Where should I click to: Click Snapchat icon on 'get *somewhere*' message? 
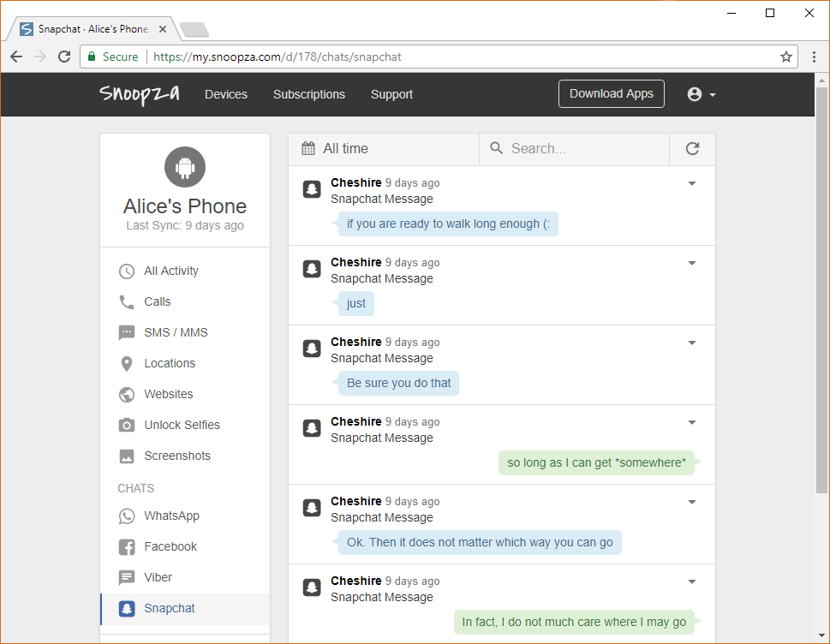click(312, 428)
